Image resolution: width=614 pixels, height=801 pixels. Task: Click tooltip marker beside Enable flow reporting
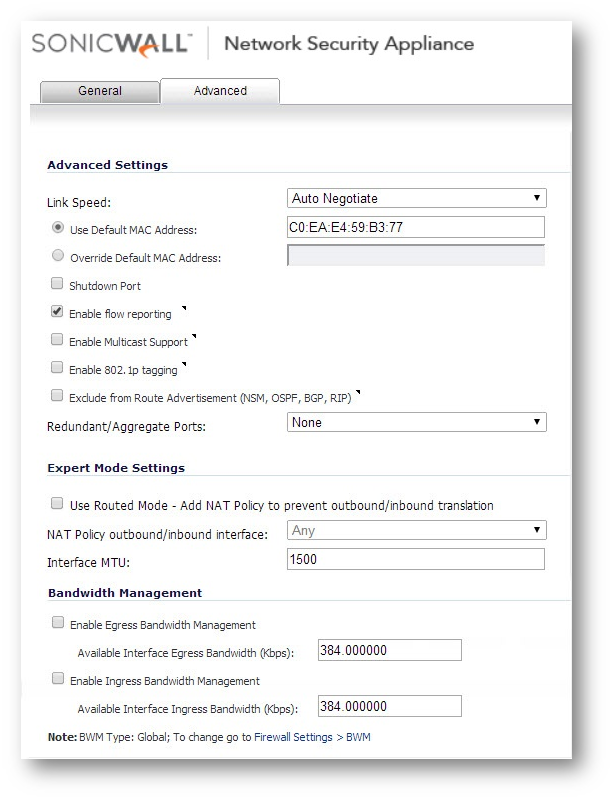[183, 309]
